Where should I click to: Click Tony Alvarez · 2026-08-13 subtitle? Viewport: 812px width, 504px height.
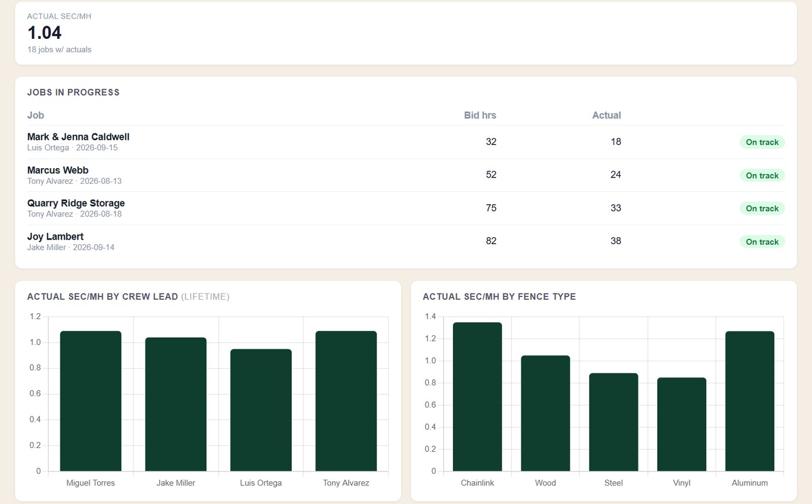click(x=74, y=181)
